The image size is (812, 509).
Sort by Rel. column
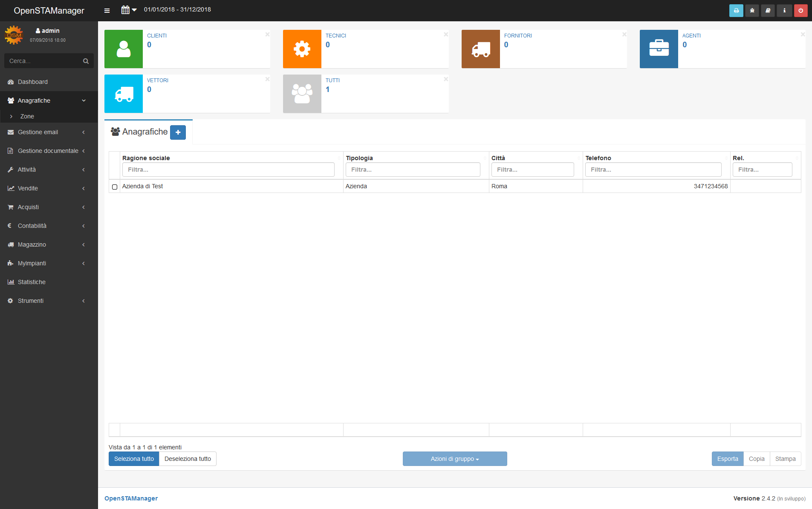coord(739,158)
